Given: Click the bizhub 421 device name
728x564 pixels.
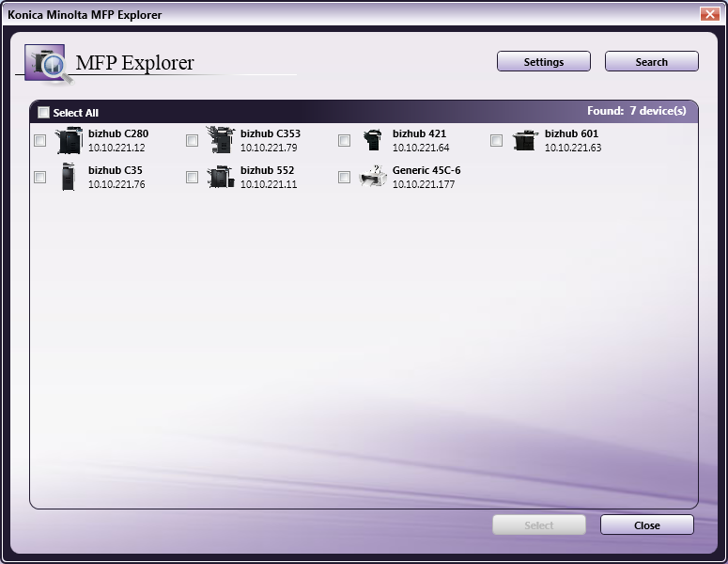Looking at the screenshot, I should click(419, 133).
